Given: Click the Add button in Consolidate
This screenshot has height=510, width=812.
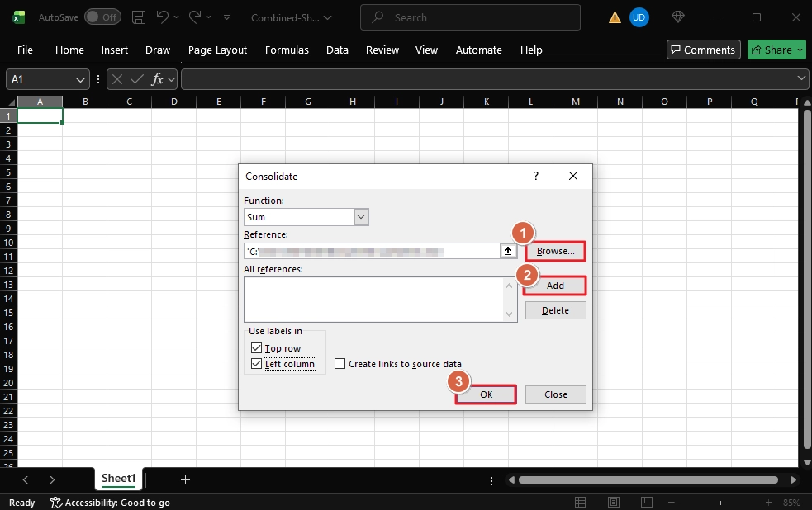Looking at the screenshot, I should pyautogui.click(x=555, y=286).
